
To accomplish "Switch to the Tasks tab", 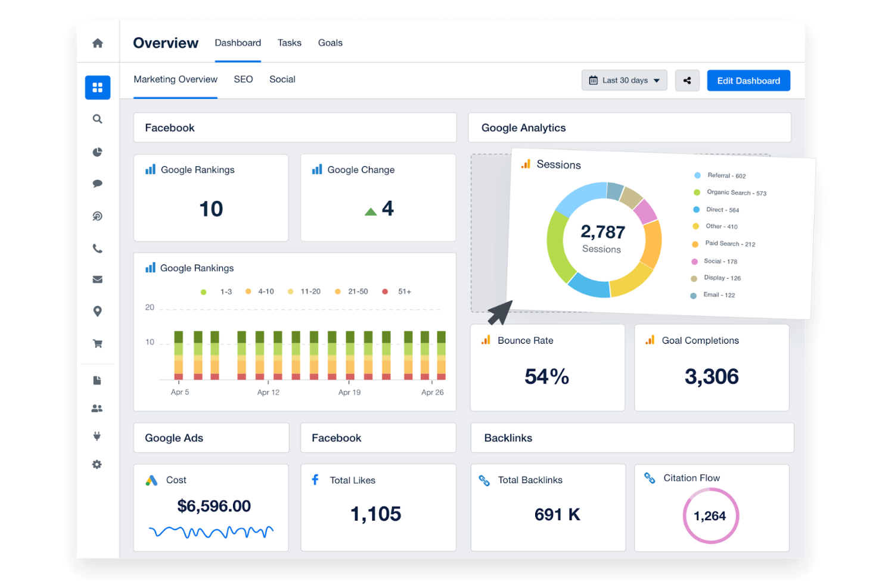I will tap(290, 43).
